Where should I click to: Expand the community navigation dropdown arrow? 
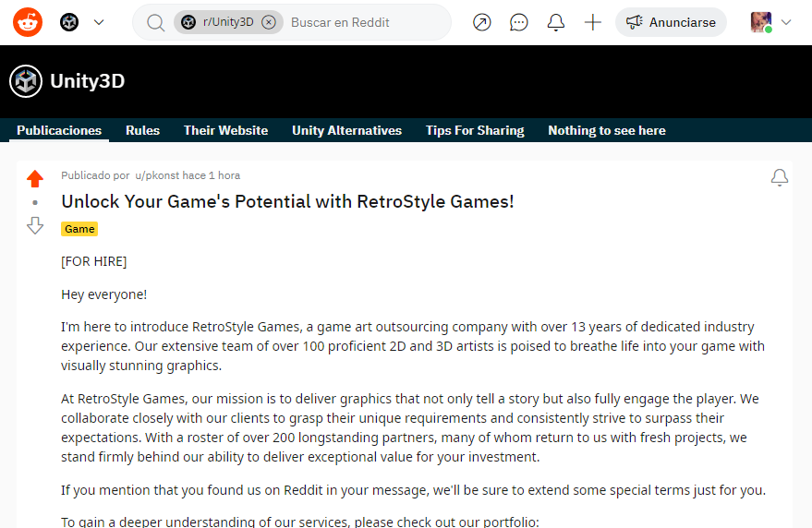pyautogui.click(x=99, y=22)
